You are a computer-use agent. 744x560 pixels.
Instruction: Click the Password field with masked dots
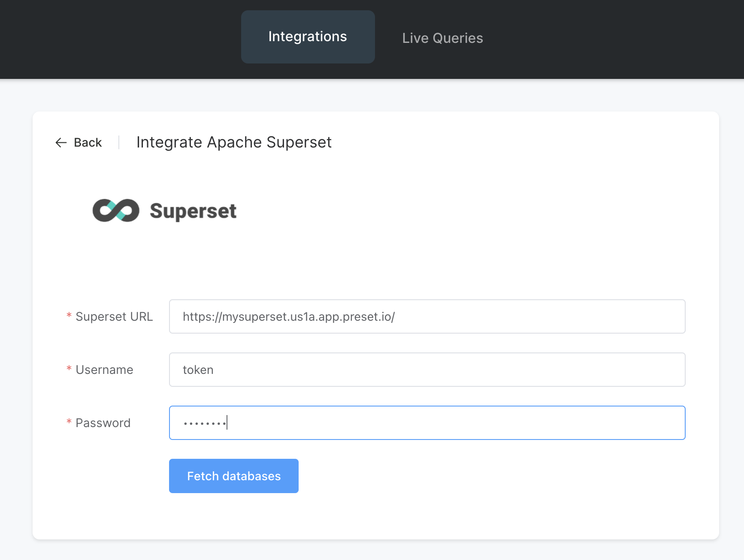tap(429, 423)
